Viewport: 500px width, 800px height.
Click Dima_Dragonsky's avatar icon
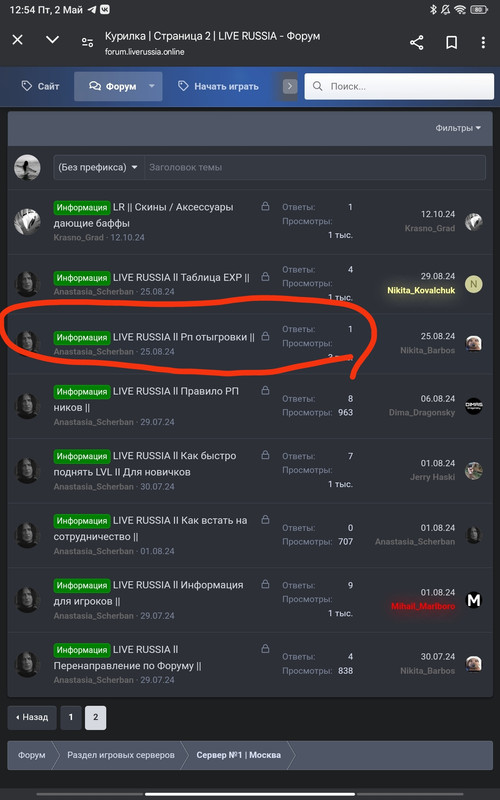click(x=473, y=406)
